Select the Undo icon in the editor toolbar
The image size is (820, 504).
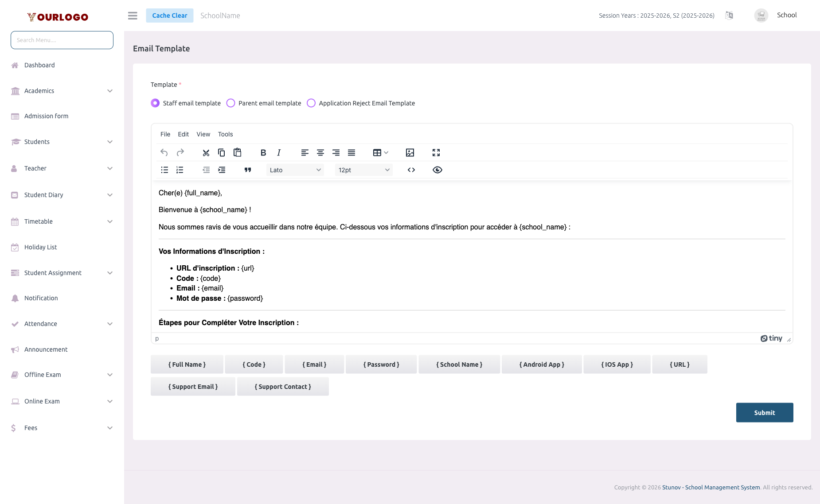tap(164, 152)
